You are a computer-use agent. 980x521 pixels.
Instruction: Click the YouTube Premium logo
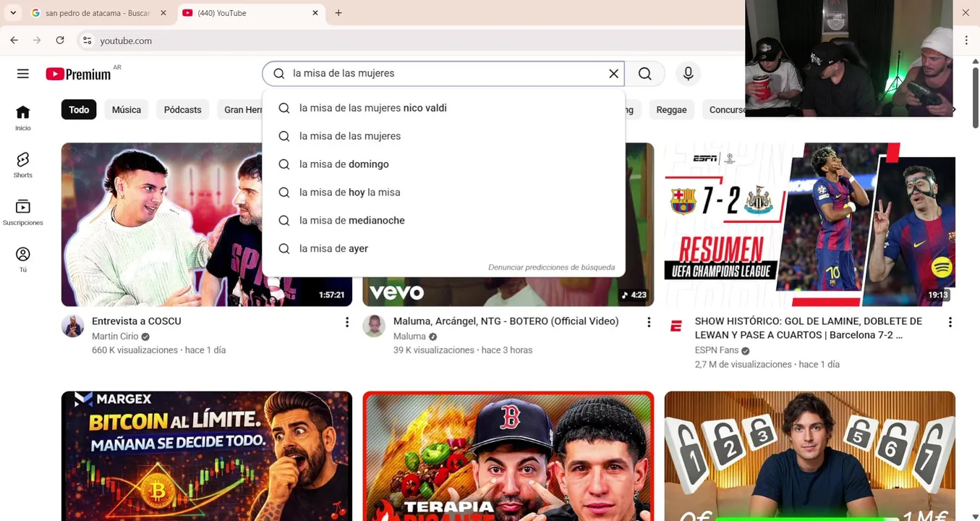(78, 74)
